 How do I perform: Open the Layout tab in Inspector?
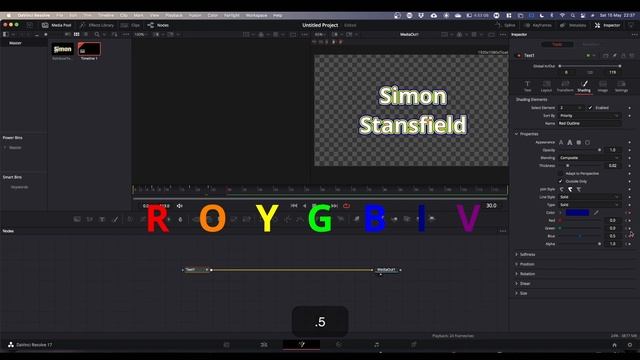point(546,86)
